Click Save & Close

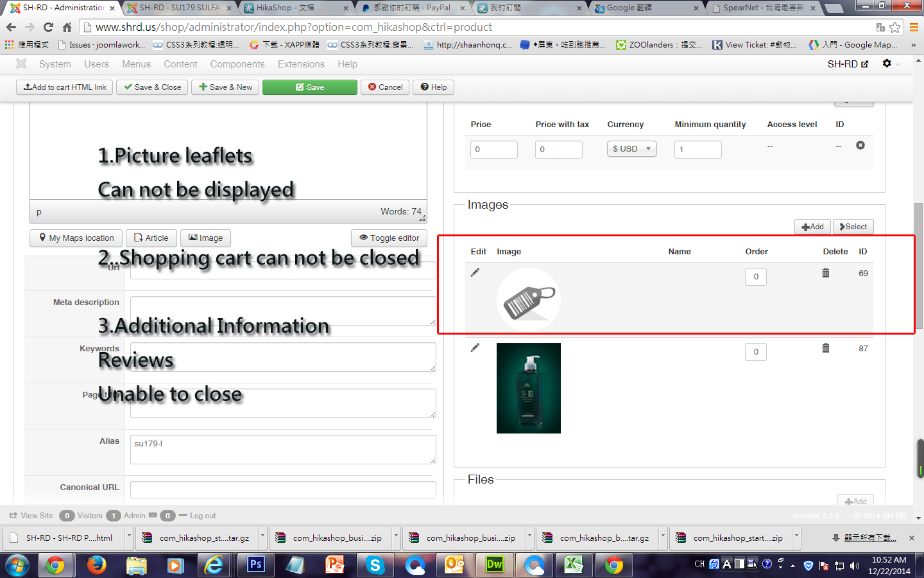[153, 87]
